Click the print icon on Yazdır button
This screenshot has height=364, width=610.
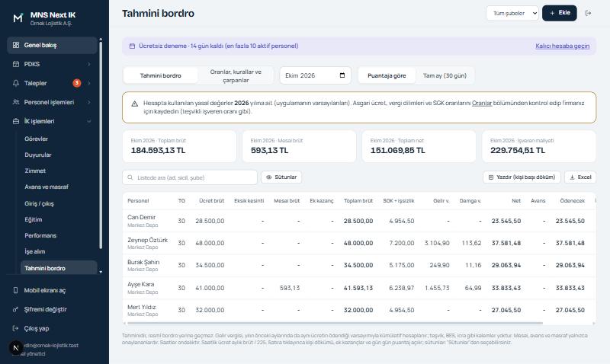tap(491, 177)
